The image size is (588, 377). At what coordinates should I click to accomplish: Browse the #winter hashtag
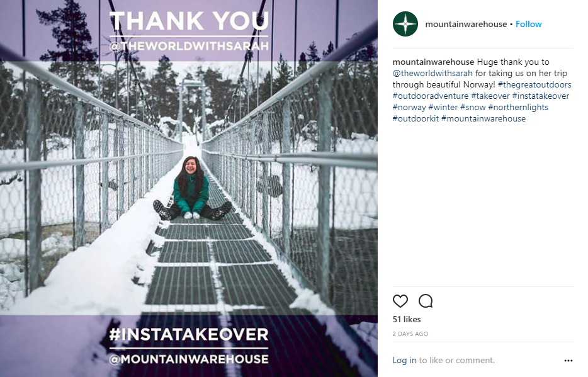pos(443,108)
